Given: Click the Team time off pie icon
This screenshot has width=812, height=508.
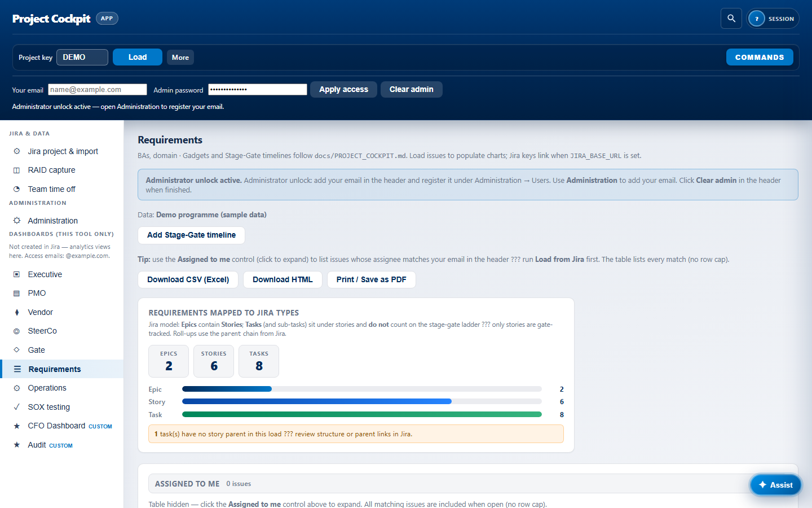Looking at the screenshot, I should [17, 189].
